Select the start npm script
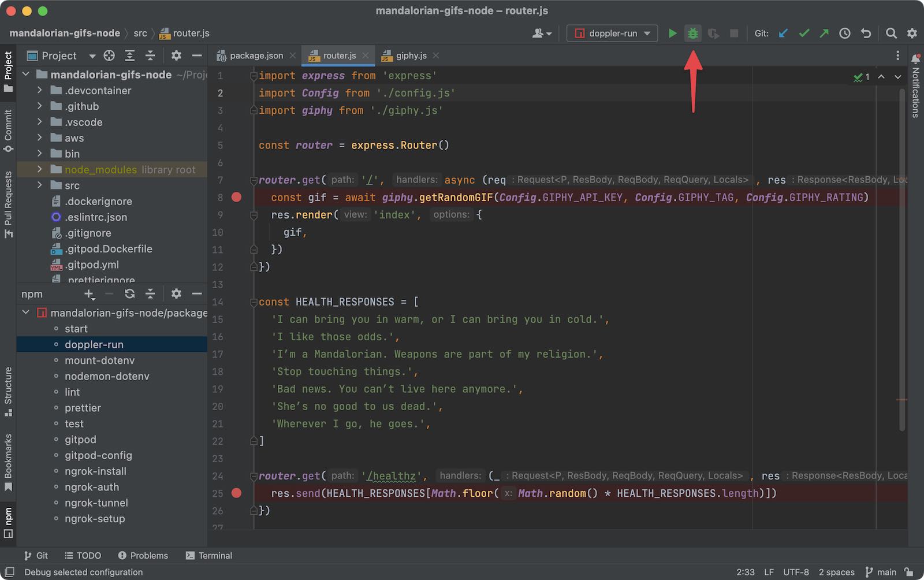The width and height of the screenshot is (924, 580). pos(76,329)
